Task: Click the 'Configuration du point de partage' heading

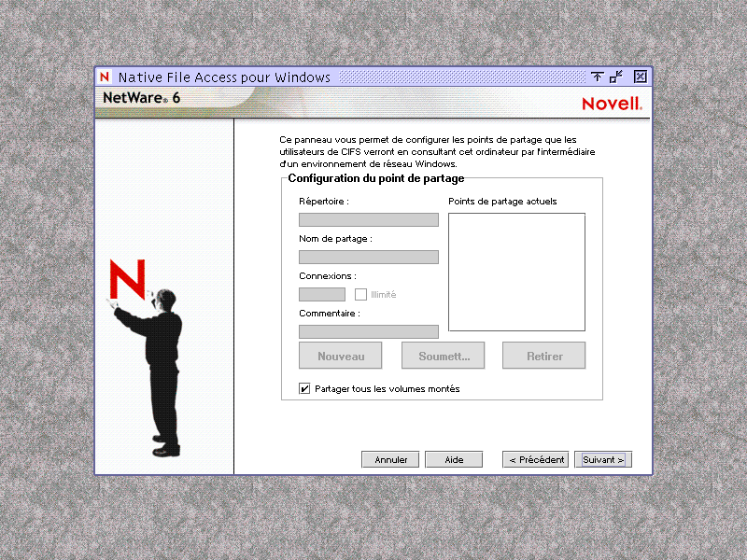Action: [x=376, y=178]
